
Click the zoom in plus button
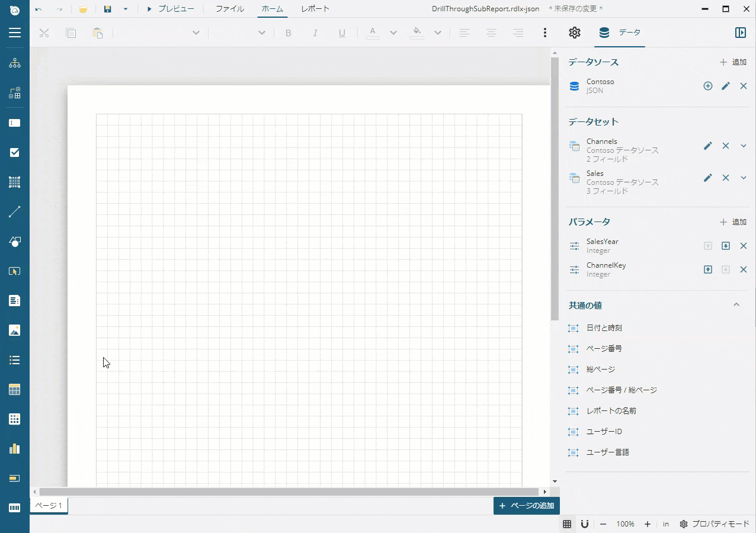(x=648, y=524)
